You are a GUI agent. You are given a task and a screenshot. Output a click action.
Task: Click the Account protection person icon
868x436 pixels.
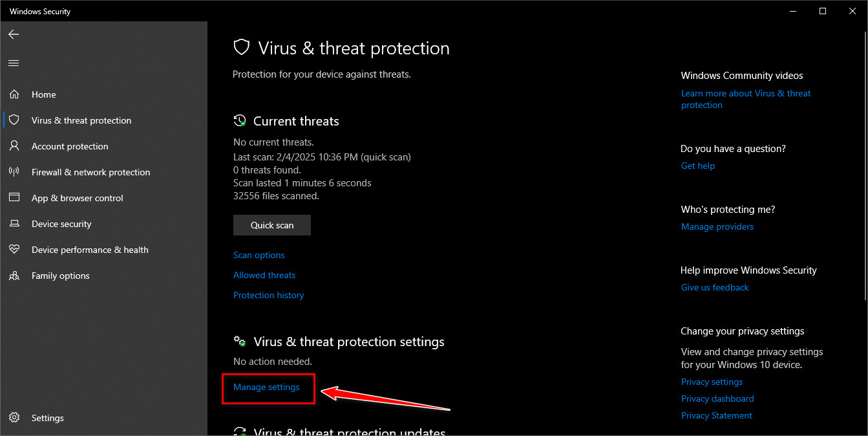(14, 146)
